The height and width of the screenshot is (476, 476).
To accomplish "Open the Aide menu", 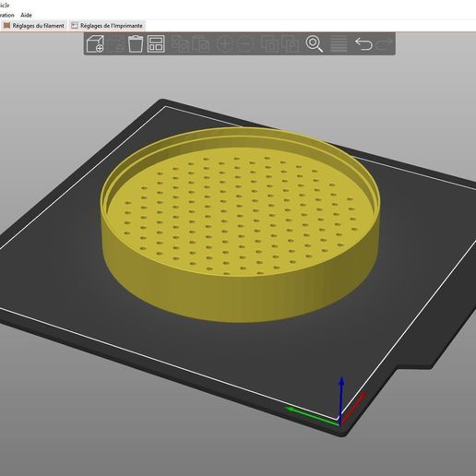I will [26, 15].
